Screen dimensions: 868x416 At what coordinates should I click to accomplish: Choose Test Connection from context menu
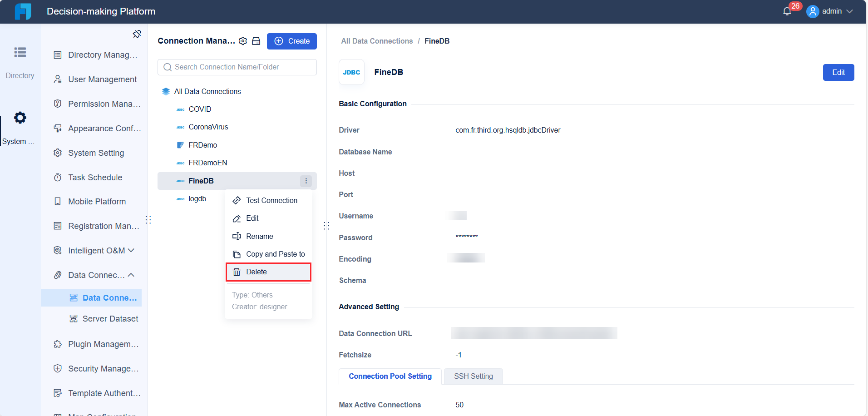pyautogui.click(x=268, y=200)
